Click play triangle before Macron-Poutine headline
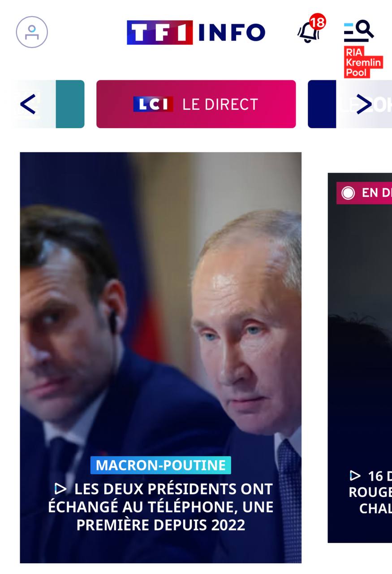 click(x=60, y=488)
